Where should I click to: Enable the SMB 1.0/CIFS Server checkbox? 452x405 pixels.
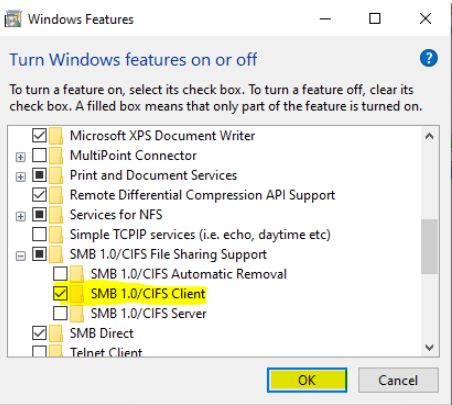pos(60,313)
